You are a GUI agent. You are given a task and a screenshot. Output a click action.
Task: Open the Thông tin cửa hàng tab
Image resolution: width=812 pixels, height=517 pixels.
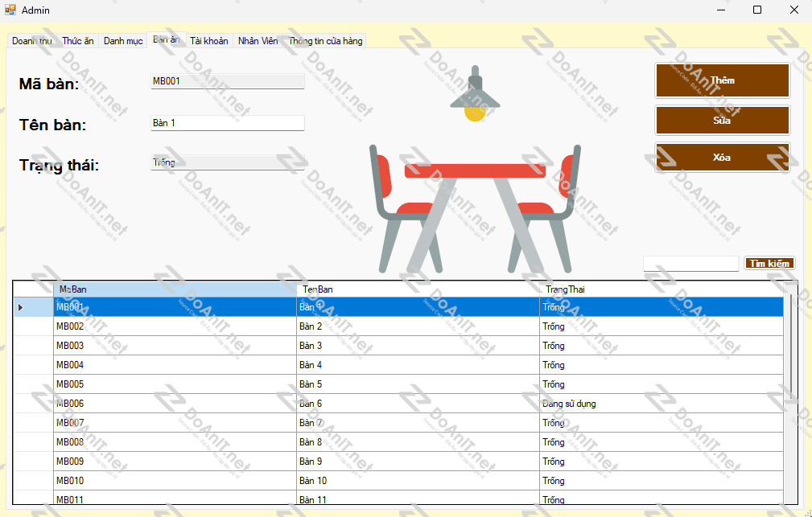point(326,41)
